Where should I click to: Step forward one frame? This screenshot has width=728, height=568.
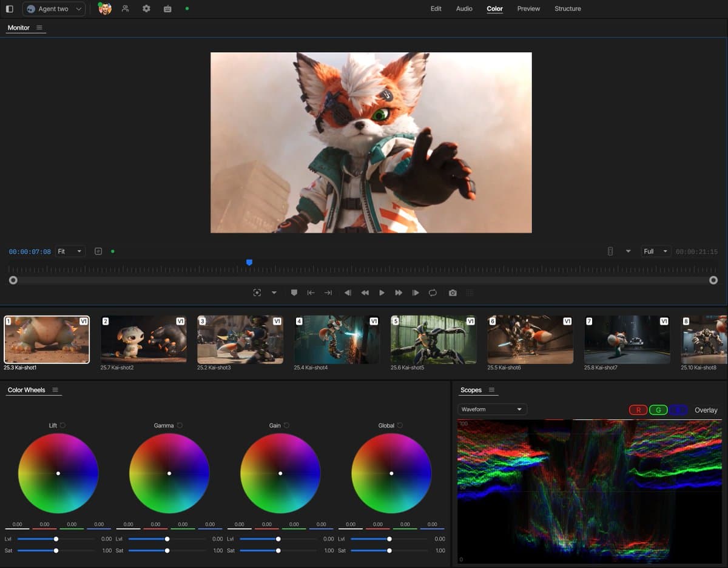(416, 292)
